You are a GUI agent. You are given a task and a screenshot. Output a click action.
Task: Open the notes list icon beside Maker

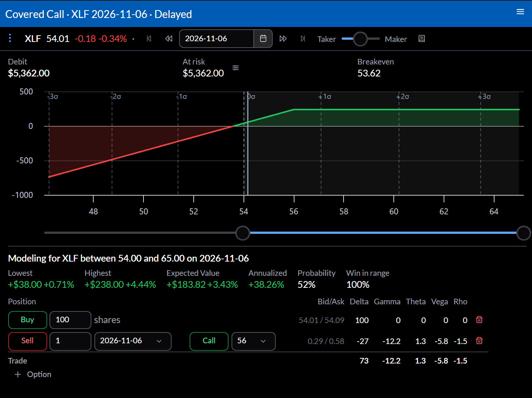[x=421, y=39]
